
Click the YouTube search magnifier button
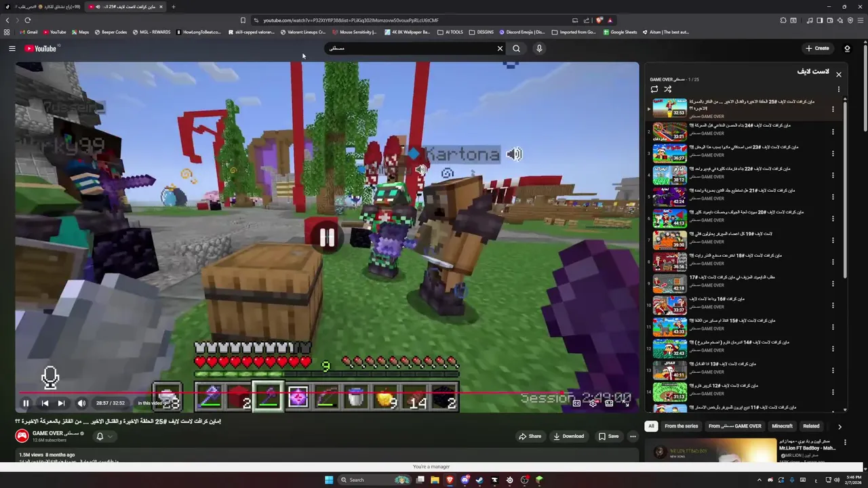click(517, 48)
